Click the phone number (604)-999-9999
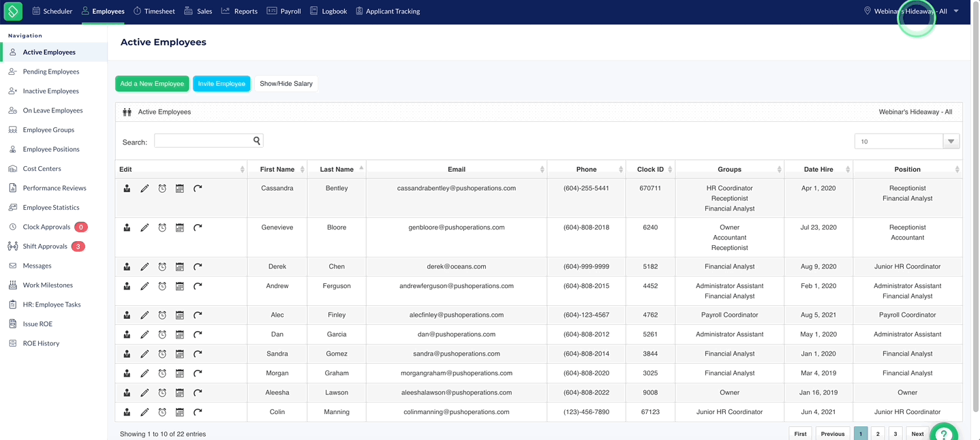Image resolution: width=980 pixels, height=440 pixels. pyautogui.click(x=586, y=266)
